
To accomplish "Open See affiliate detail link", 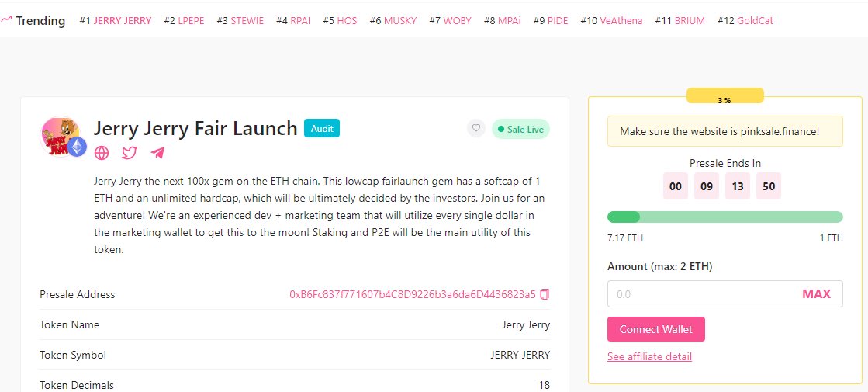I will pos(649,356).
